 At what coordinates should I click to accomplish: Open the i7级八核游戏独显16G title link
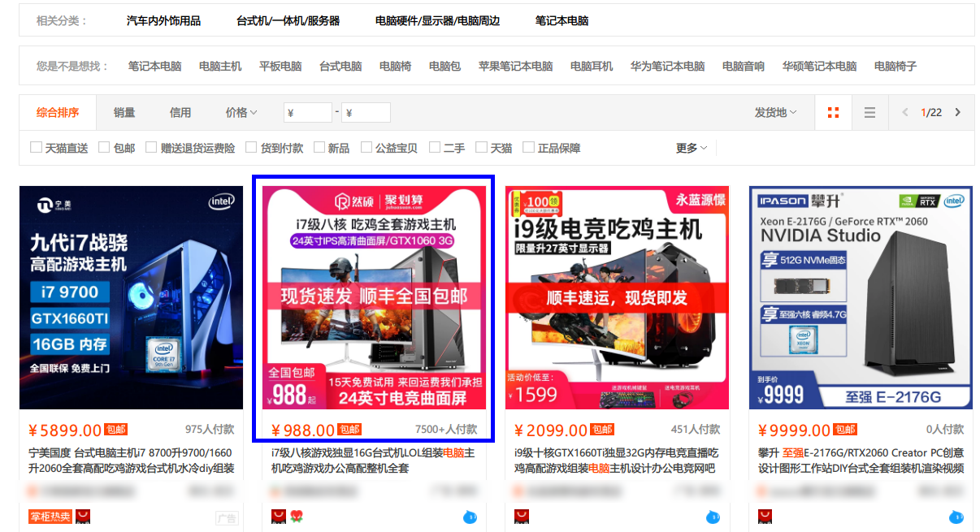click(x=373, y=461)
